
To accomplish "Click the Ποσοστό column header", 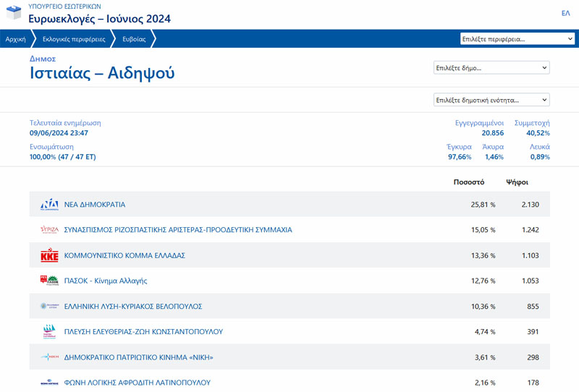I will pyautogui.click(x=468, y=182).
